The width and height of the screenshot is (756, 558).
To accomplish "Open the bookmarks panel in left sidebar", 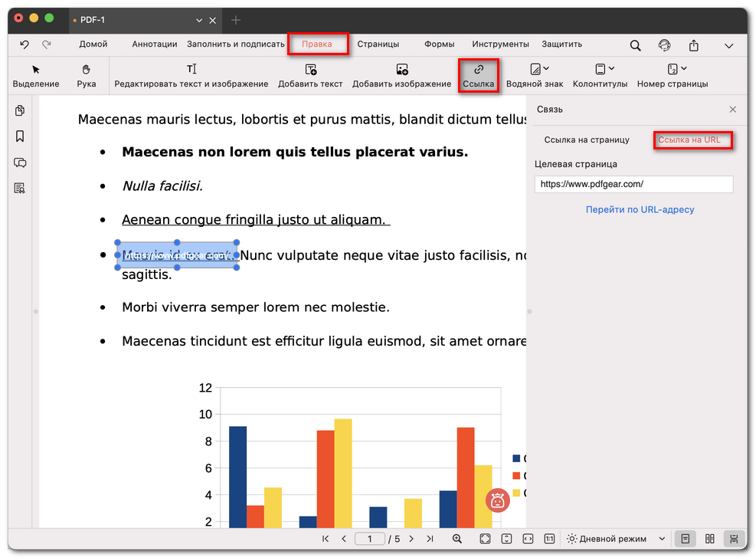I will click(20, 136).
